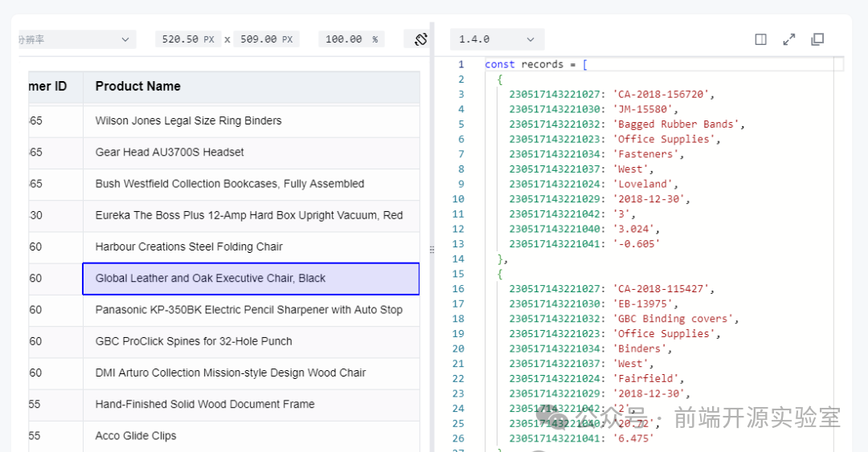Click line number 2 in editor gutter
The image size is (868, 452).
[x=461, y=79]
